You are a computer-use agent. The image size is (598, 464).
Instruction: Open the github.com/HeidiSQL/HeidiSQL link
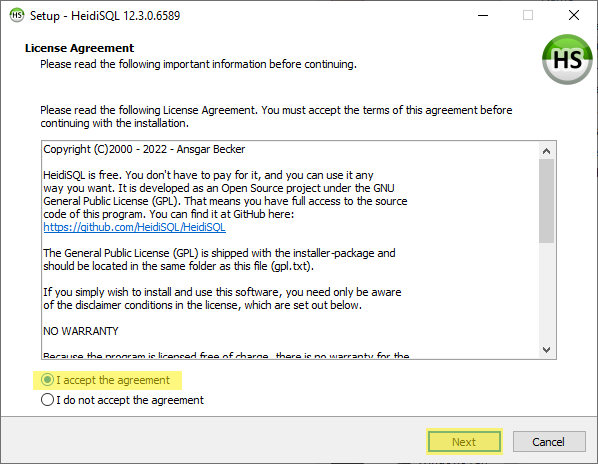pos(134,227)
